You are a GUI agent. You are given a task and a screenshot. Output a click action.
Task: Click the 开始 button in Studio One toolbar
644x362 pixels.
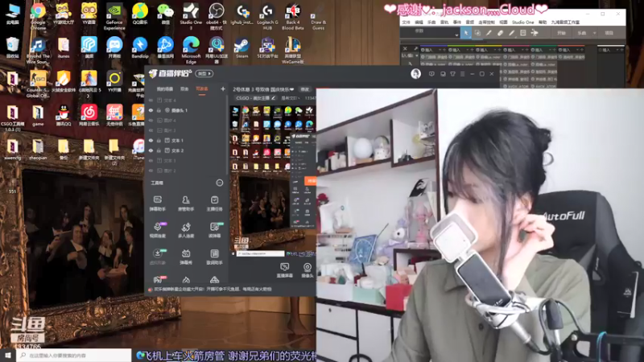coord(561,33)
